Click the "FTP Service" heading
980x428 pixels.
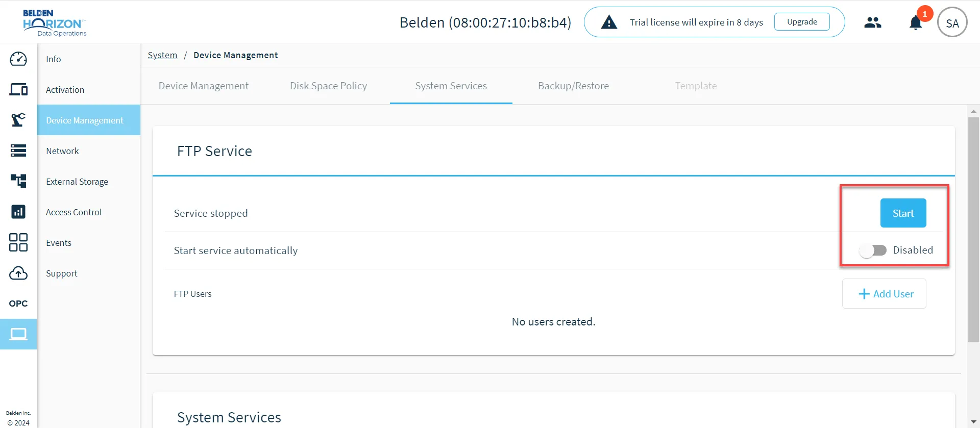point(214,151)
